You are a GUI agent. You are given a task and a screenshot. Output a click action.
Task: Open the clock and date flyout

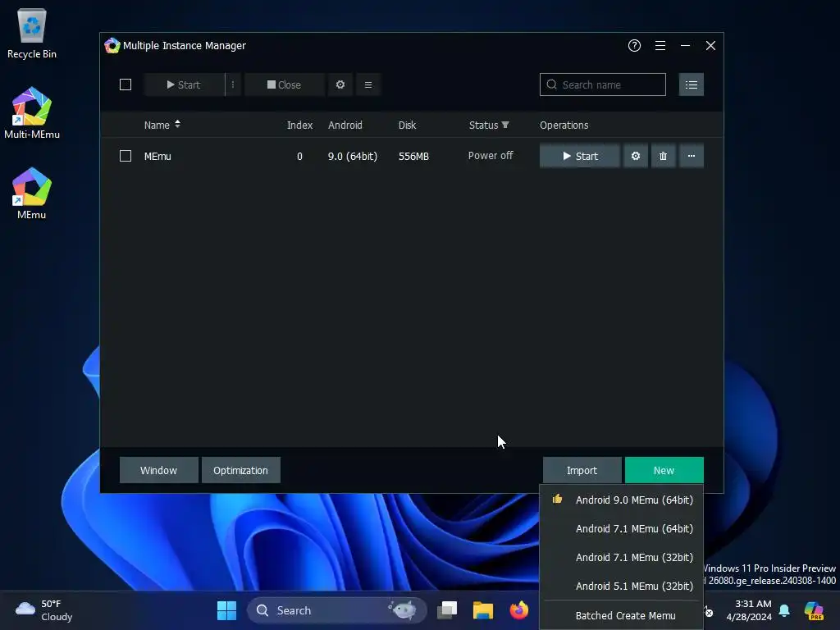tap(749, 610)
